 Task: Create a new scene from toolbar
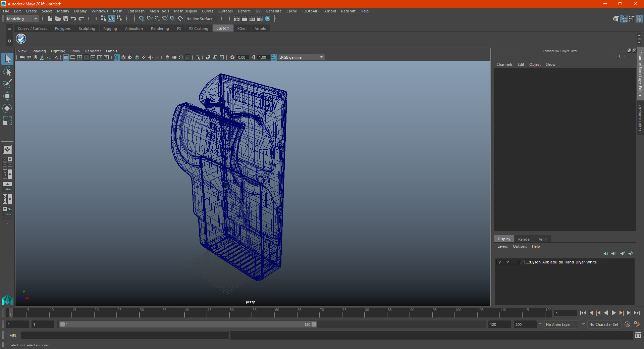[50, 19]
